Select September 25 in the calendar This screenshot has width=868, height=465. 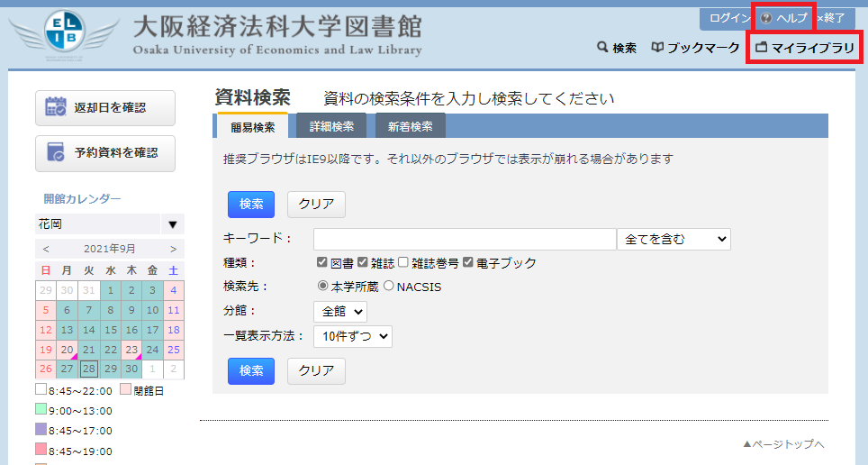tap(173, 350)
